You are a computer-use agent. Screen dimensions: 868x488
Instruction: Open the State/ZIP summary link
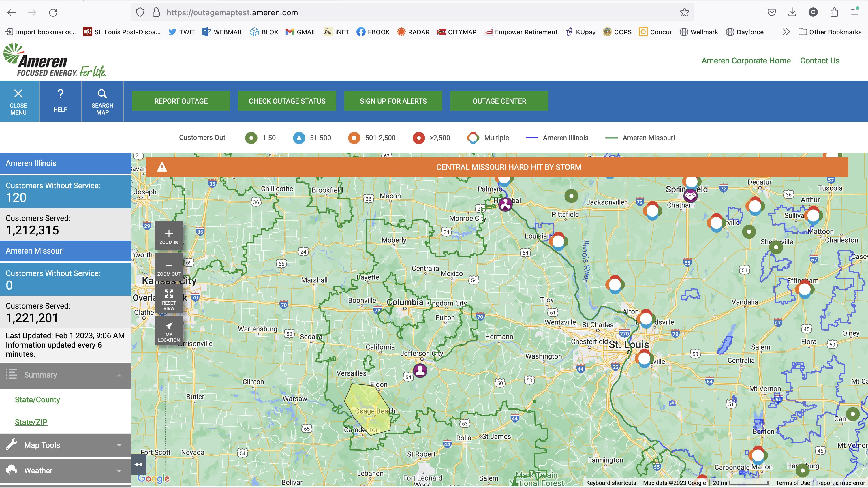pos(31,422)
